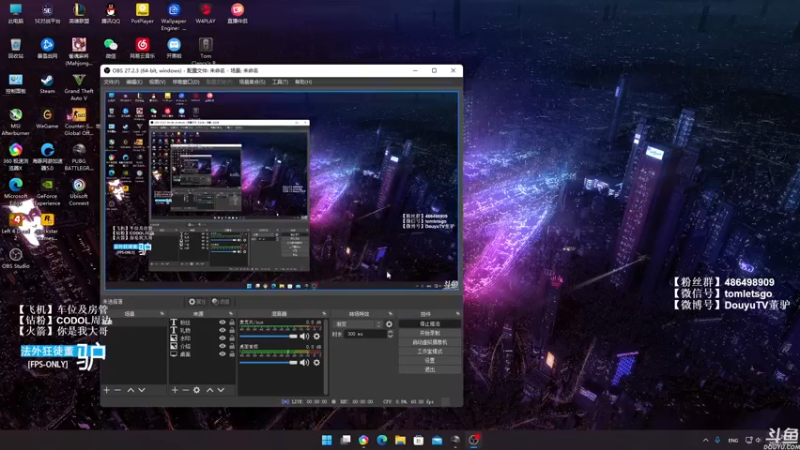Add a new source with plus icon
Screen dimensions: 800x450
click(175, 390)
